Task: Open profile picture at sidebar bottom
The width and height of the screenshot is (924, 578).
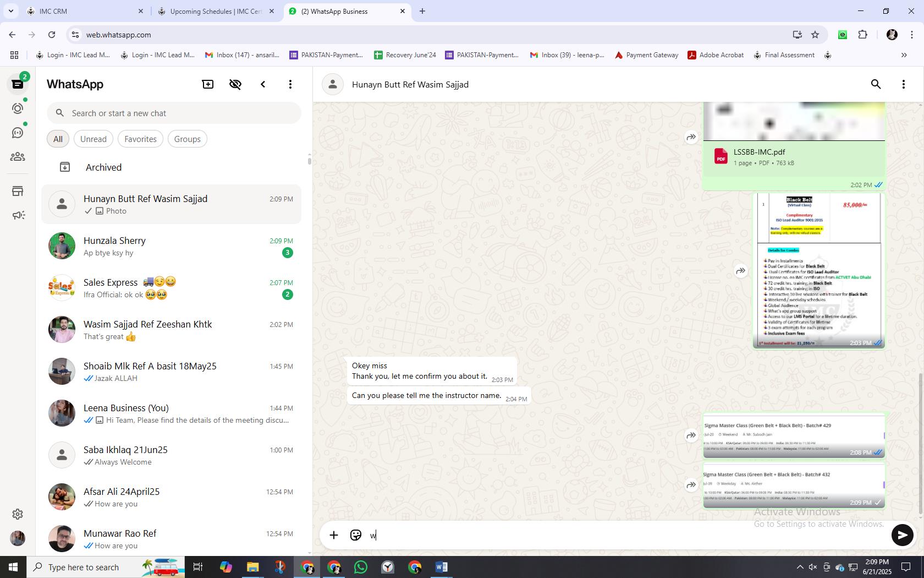Action: click(18, 538)
